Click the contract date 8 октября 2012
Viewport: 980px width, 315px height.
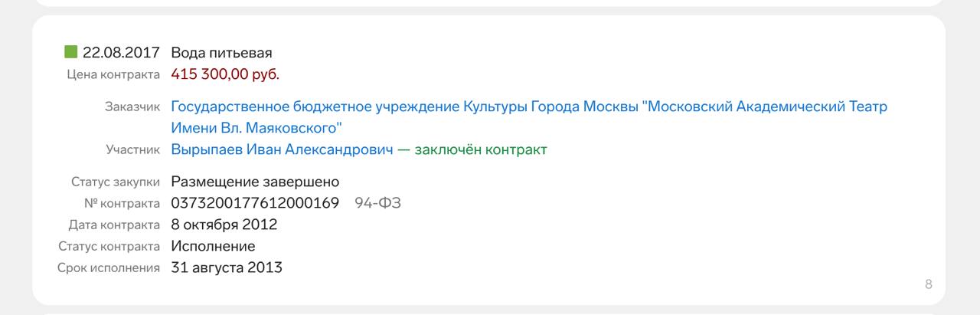[x=224, y=225]
